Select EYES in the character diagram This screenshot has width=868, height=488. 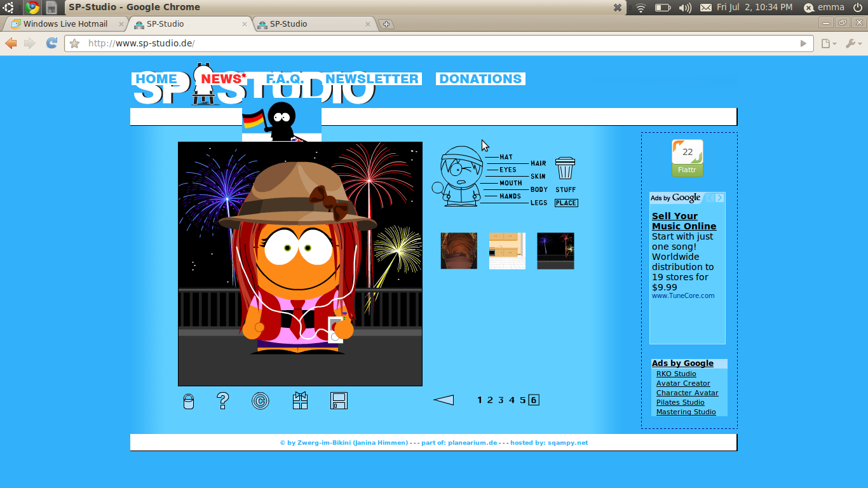coord(508,170)
